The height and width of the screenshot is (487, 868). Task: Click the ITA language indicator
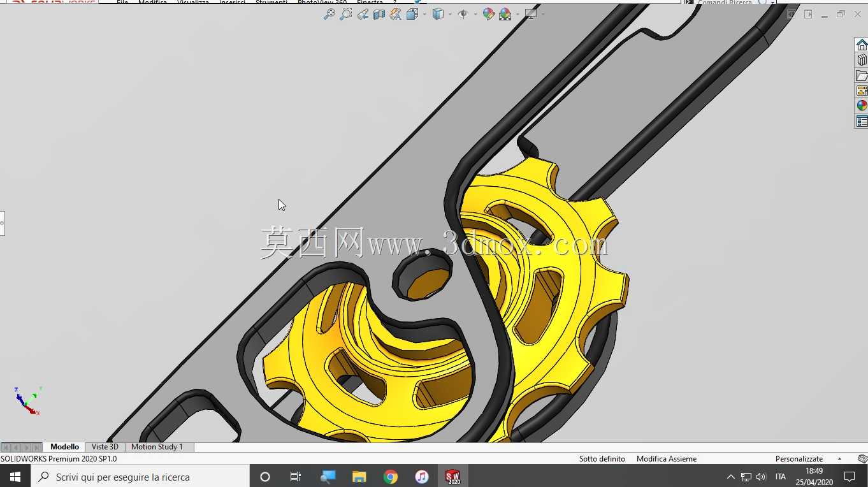781,477
